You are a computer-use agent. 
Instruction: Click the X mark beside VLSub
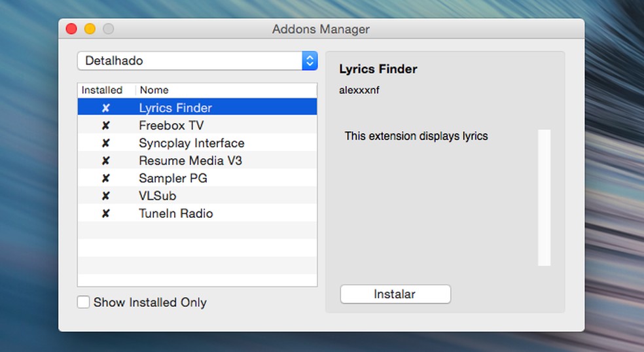(105, 196)
